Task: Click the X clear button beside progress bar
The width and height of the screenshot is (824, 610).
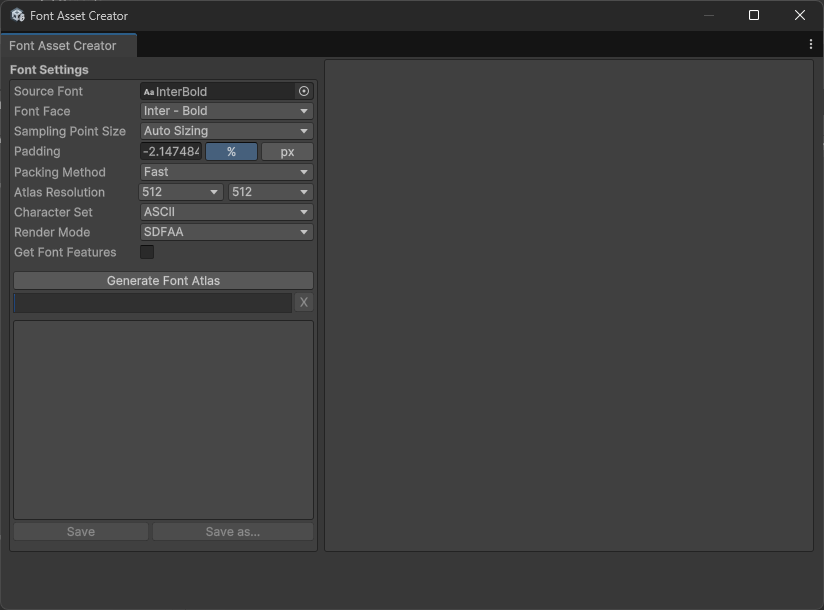Action: [x=304, y=302]
